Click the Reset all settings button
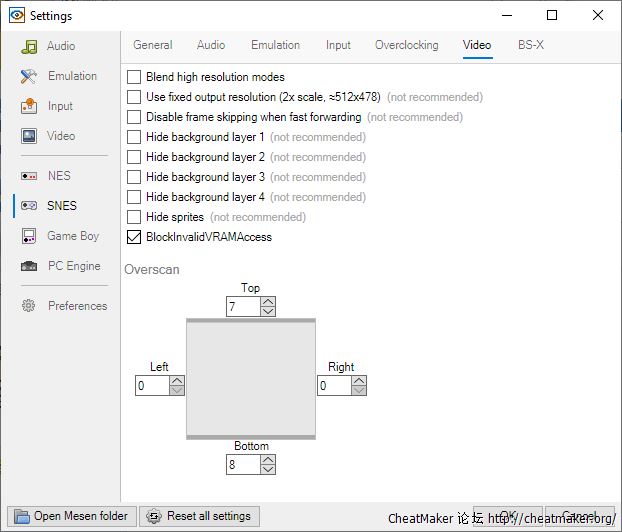 (199, 516)
